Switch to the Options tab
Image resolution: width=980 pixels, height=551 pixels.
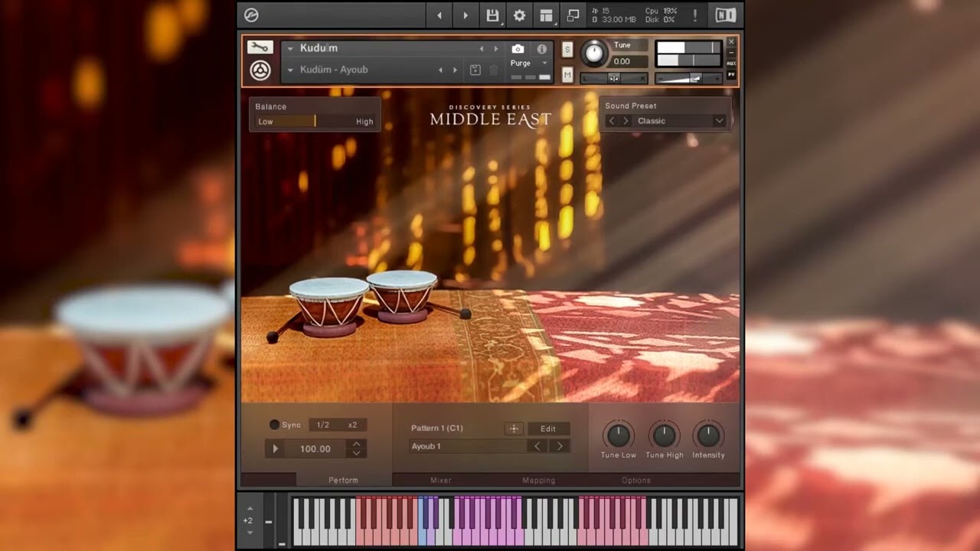(636, 481)
